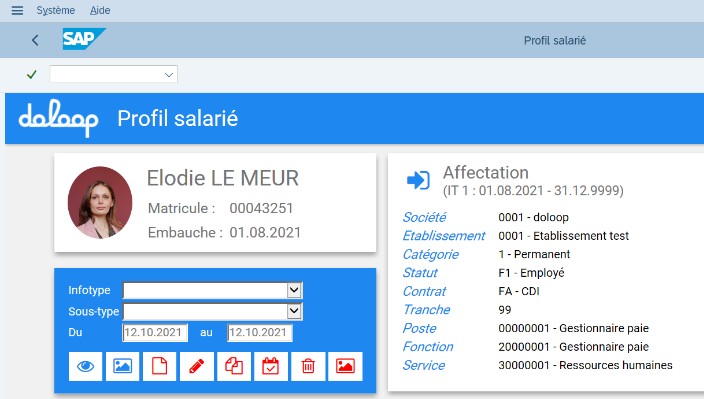Click the Etablissement link
The image size is (704, 399).
click(444, 236)
